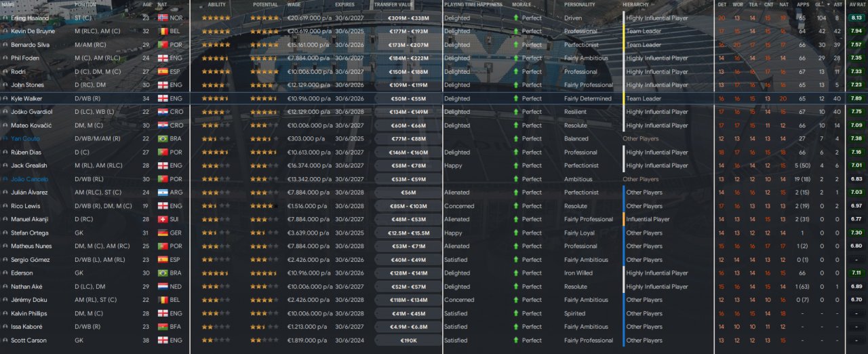Click the Netherlands flag in Nathan Aké's row

tap(162, 287)
